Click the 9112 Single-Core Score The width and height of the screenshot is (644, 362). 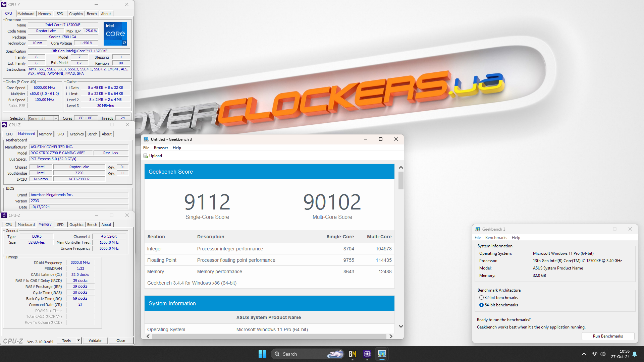point(207,202)
